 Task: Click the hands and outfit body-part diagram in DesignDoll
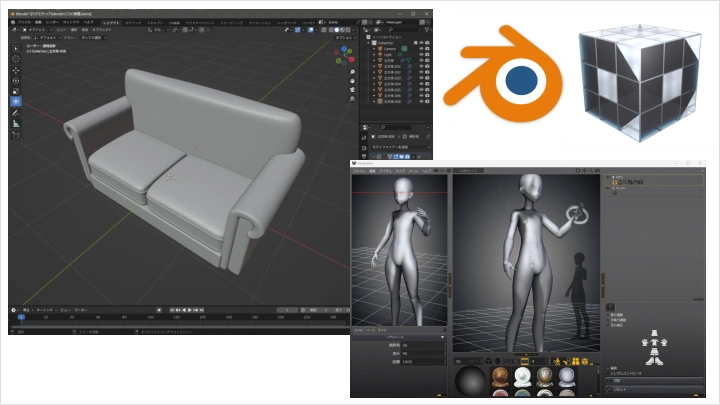pos(654,347)
